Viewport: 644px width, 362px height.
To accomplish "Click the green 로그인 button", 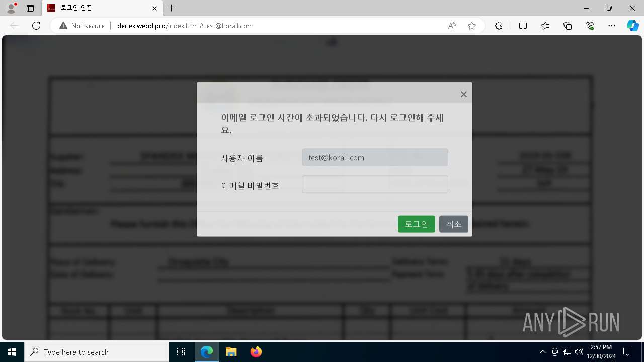I will coord(417,224).
